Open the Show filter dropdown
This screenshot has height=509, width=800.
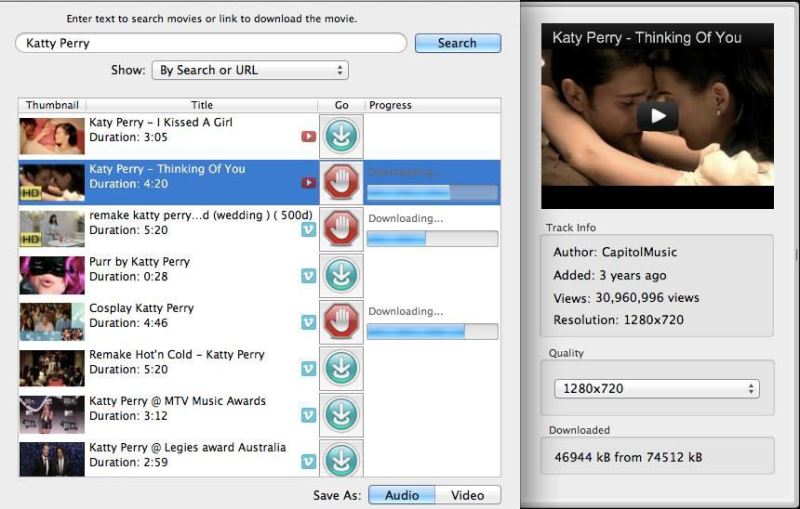250,70
